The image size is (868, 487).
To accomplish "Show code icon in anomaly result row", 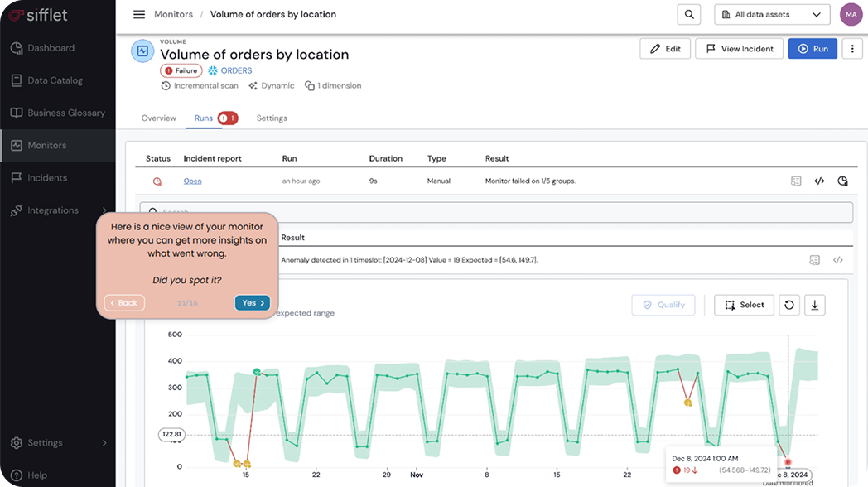I will click(x=838, y=260).
